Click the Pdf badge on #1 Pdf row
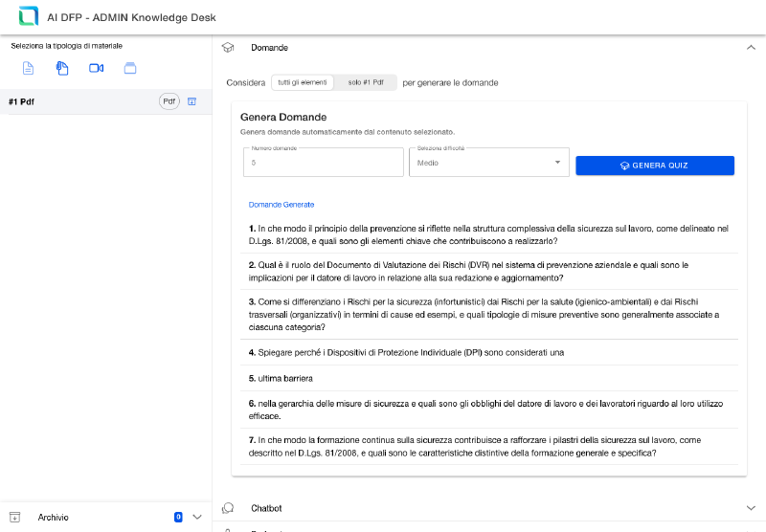The width and height of the screenshot is (766, 532). [169, 101]
